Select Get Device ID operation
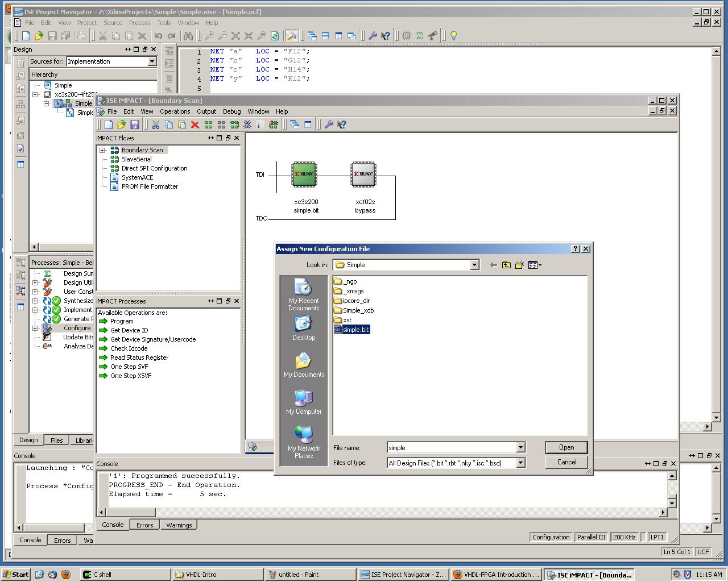Screen dimensions: 728x582 point(123,330)
